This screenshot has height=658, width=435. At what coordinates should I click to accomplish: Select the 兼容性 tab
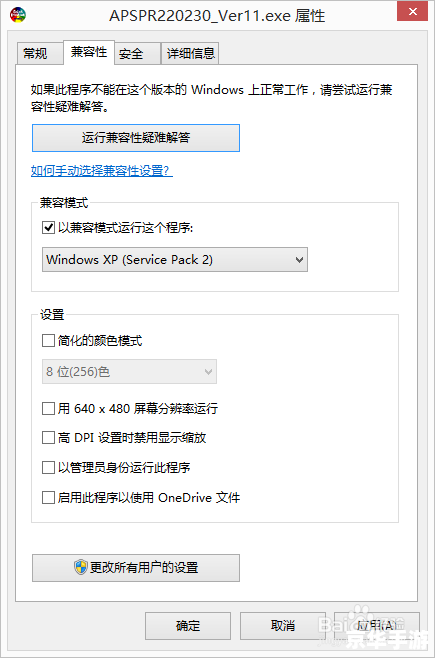[89, 52]
